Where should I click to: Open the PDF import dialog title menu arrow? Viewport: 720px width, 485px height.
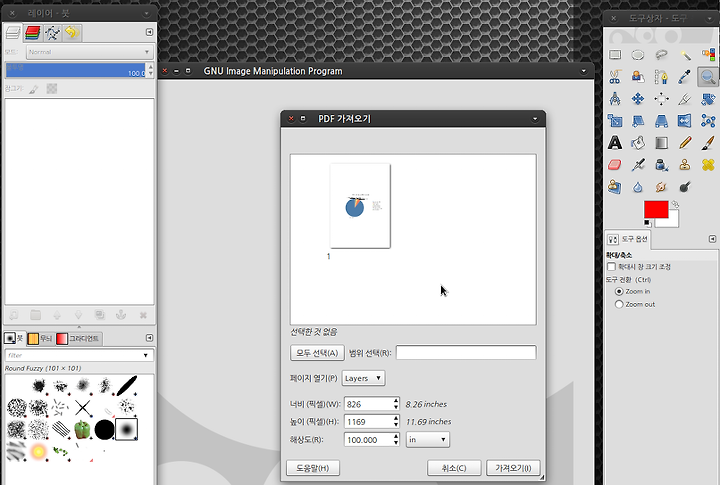535,119
